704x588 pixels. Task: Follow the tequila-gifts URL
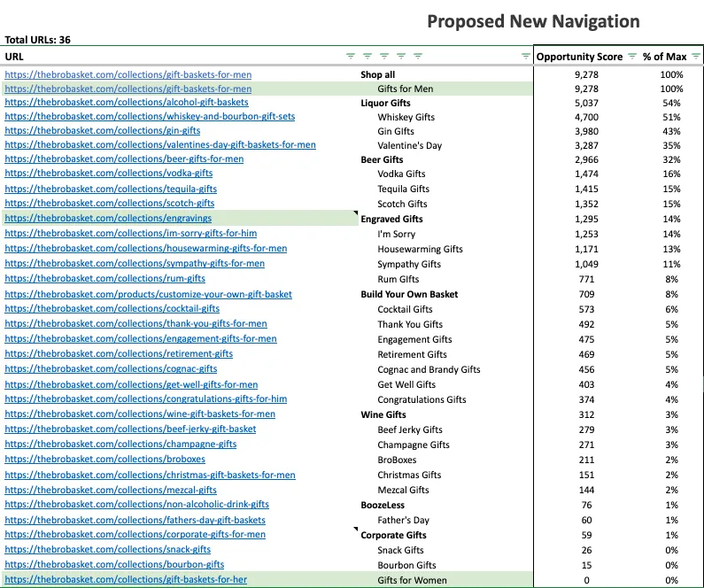[111, 189]
